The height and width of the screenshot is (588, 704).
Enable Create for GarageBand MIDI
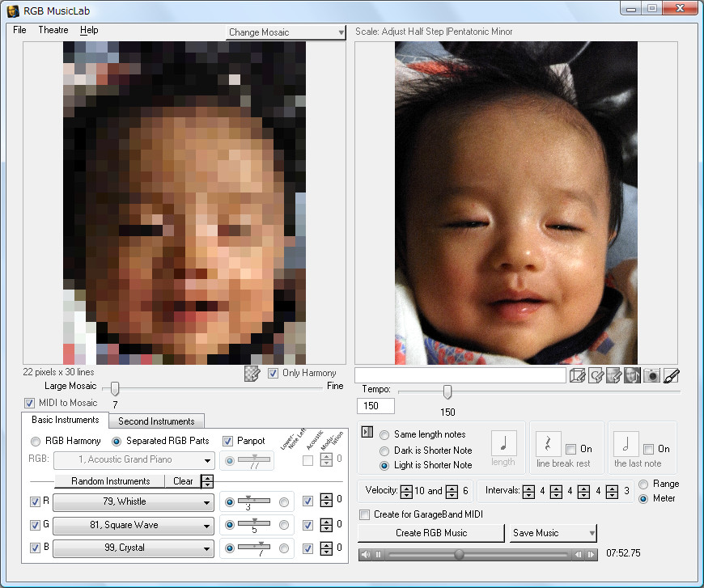[x=365, y=515]
